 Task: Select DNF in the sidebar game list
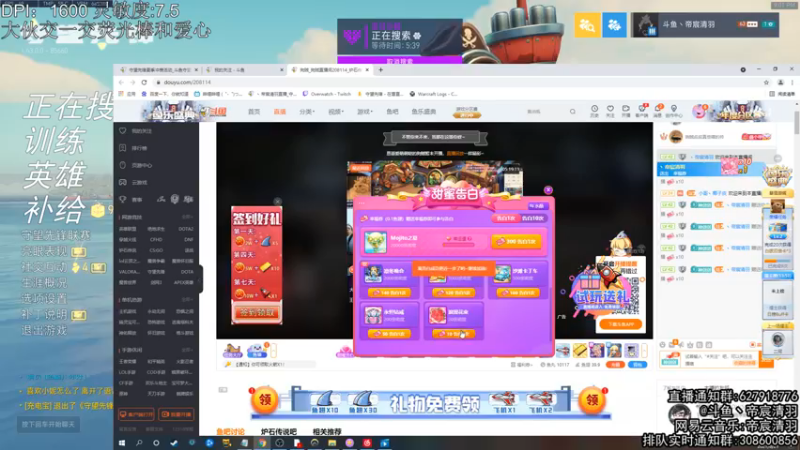189,239
